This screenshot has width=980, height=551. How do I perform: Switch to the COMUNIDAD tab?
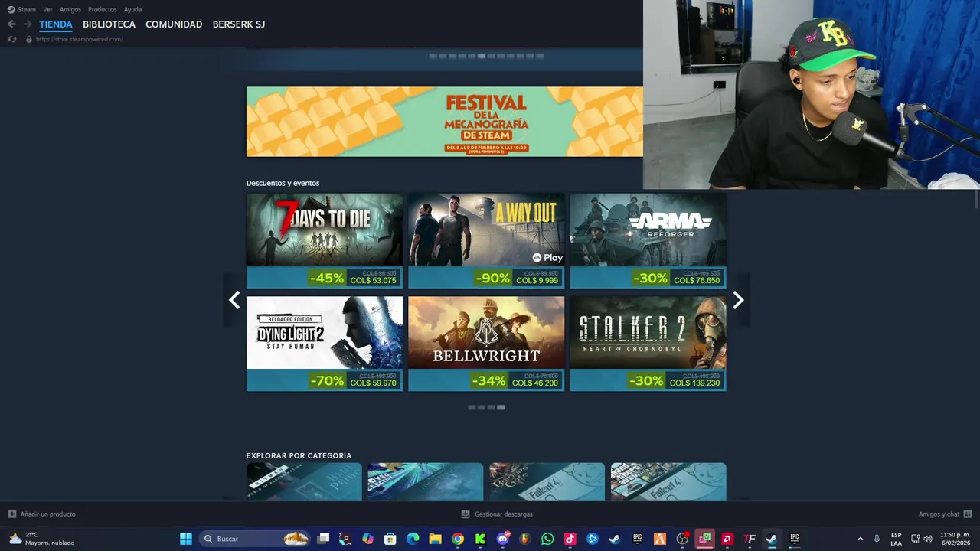click(174, 24)
